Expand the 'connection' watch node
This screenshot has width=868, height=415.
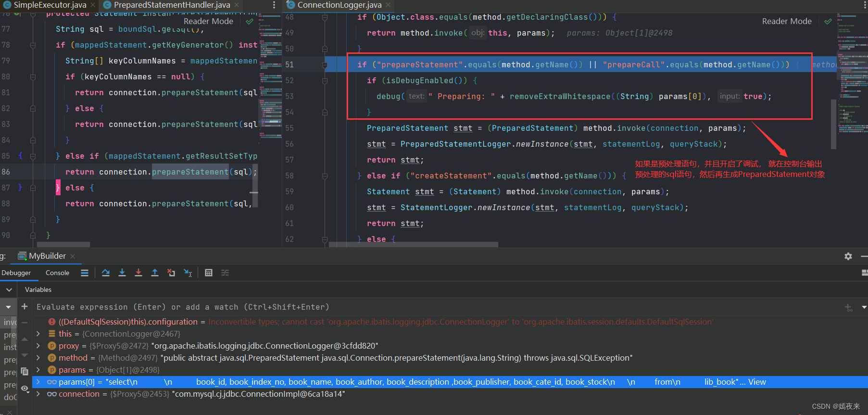tap(38, 393)
